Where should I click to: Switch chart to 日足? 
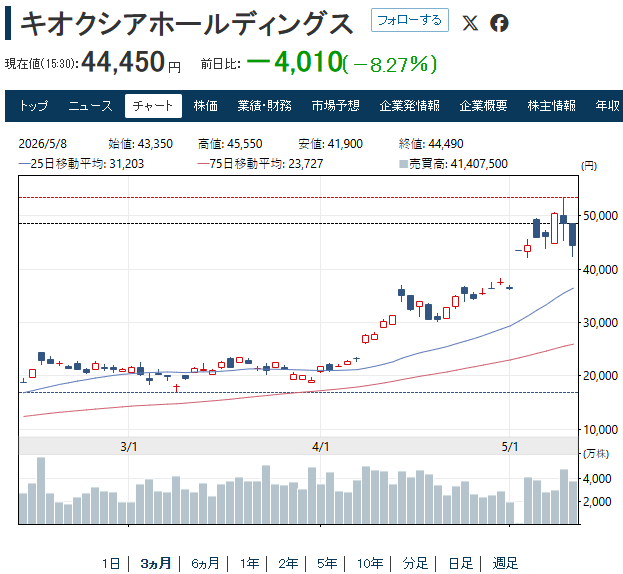(461, 563)
